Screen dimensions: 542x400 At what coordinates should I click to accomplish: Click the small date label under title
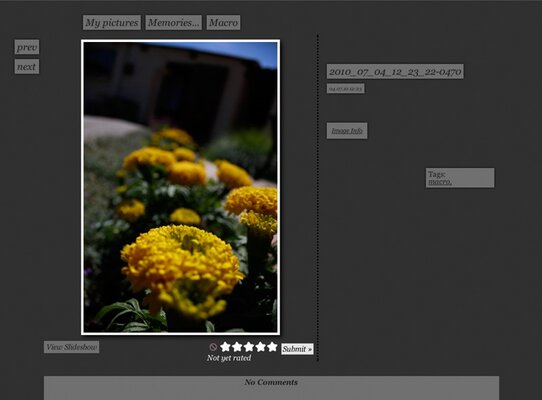tap(345, 89)
